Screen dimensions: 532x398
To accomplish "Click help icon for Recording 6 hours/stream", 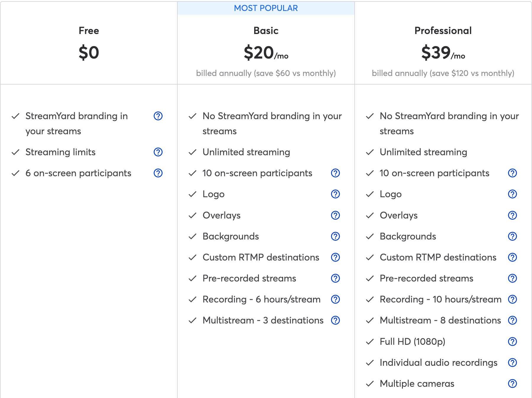I will coord(335,299).
